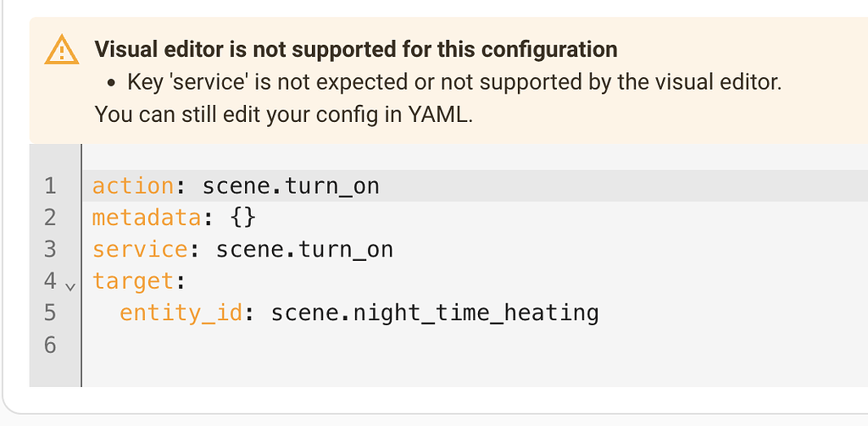Screen dimensions: 868x426
Task: Place cursor on the 'service' key
Action: [140, 249]
